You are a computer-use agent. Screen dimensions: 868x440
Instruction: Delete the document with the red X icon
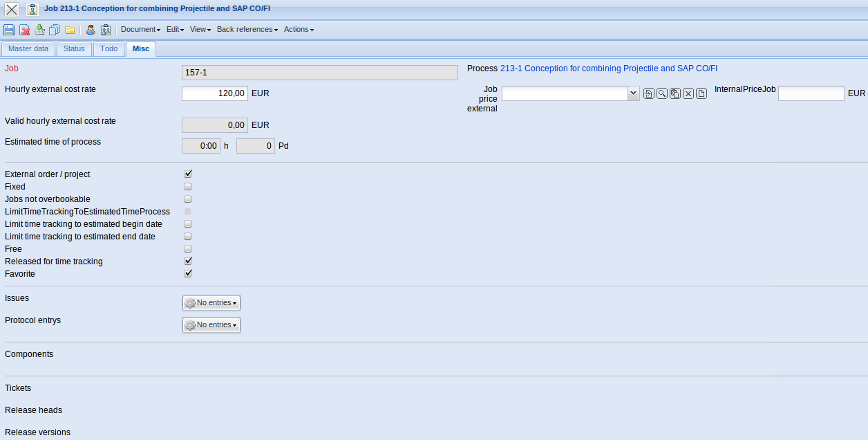[x=24, y=30]
